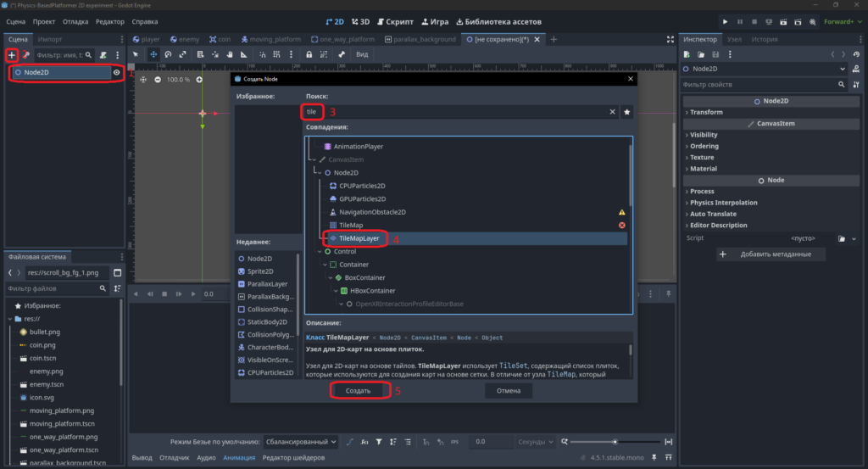Image resolution: width=868 pixels, height=469 pixels.
Task: Open the Отладка menu
Action: coord(75,21)
